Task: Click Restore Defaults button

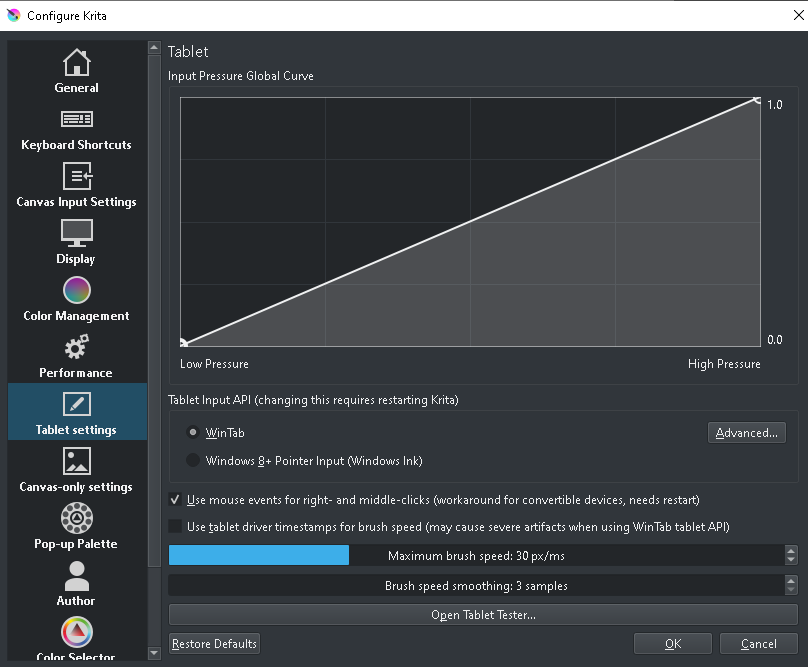Action: pyautogui.click(x=214, y=643)
